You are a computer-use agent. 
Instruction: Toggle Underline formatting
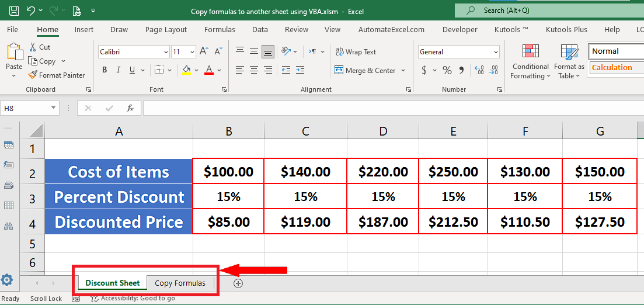point(132,70)
